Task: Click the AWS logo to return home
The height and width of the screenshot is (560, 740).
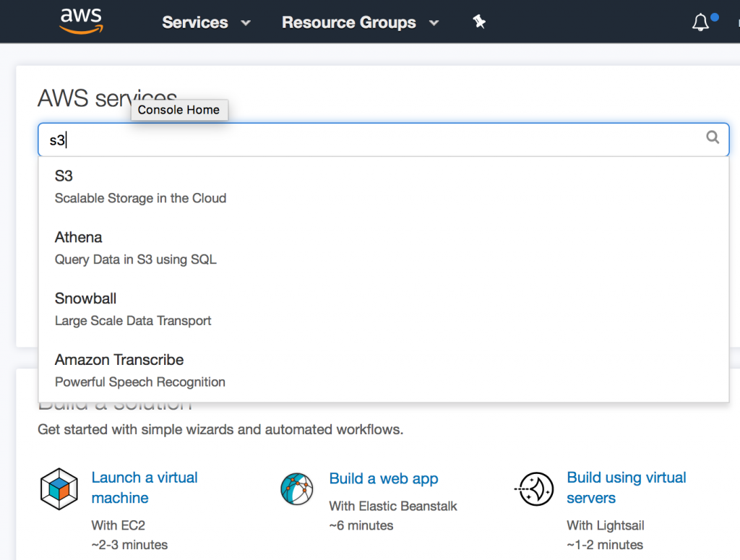Action: (80, 20)
